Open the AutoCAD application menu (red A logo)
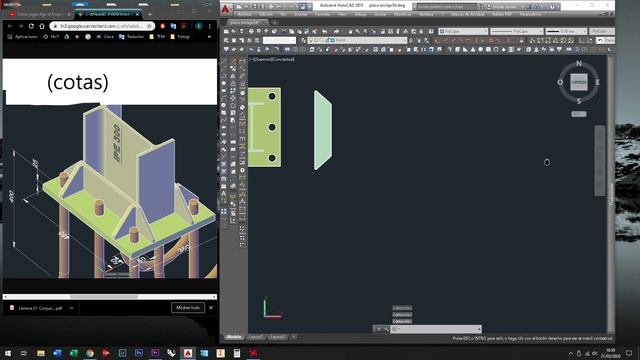This screenshot has height=360, width=640. coord(226,8)
